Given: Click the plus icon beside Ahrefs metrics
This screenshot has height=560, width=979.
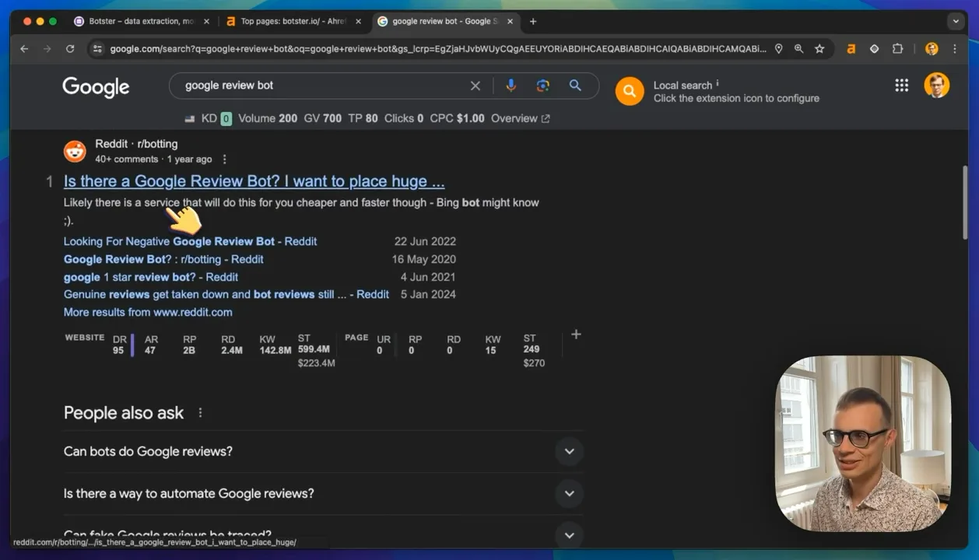Looking at the screenshot, I should pyautogui.click(x=576, y=334).
